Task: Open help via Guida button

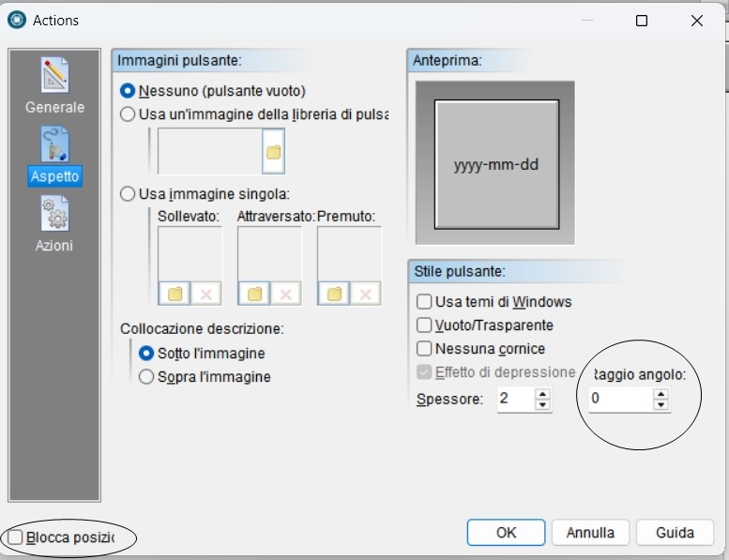Action: [x=675, y=533]
